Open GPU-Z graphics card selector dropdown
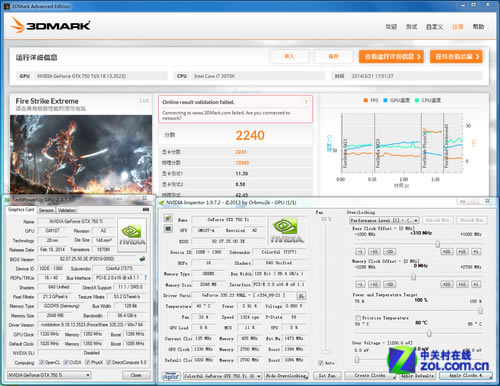The width and height of the screenshot is (500, 386). coord(49,375)
